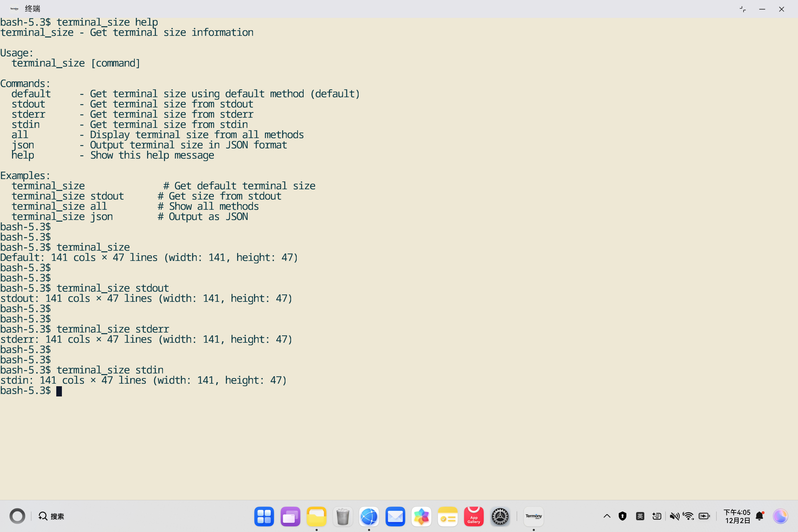Toggle the Wi-Fi status icon
798x532 pixels.
tap(689, 516)
